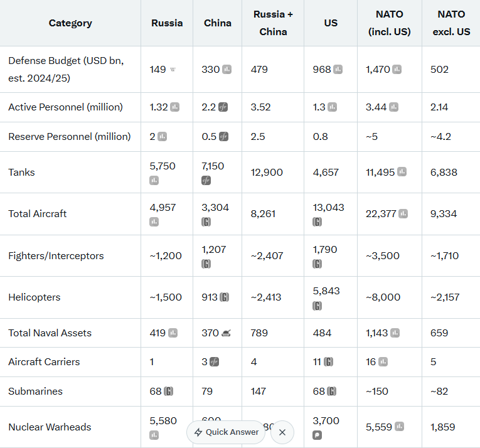Select the Russia + China column header
480x448 pixels.
(273, 23)
